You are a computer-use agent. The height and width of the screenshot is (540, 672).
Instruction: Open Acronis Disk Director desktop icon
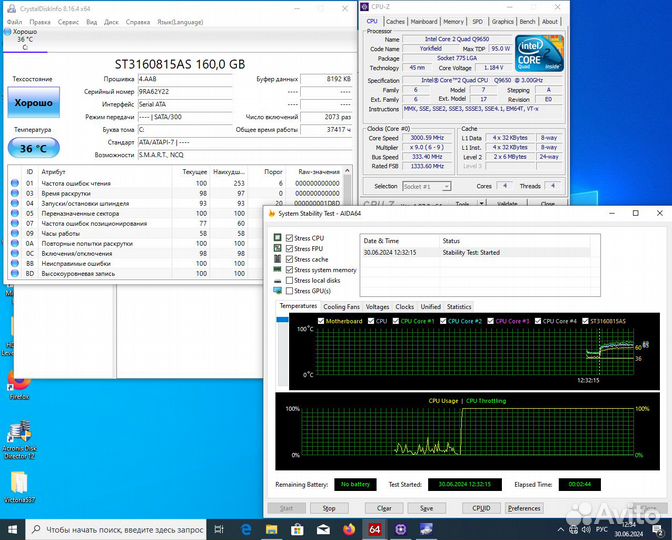20,434
